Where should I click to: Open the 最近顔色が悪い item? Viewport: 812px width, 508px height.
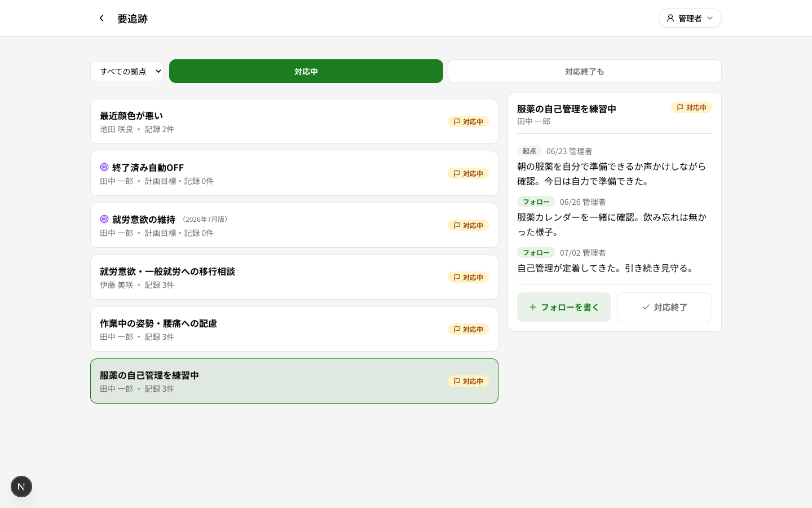(x=294, y=121)
